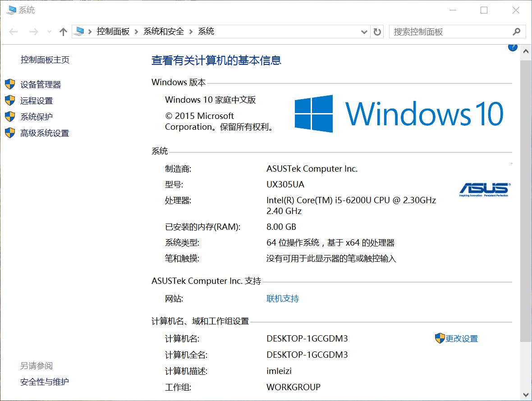Click the vertical scrollbar thumb
Screen dimensions: 532x401
click(526, 201)
